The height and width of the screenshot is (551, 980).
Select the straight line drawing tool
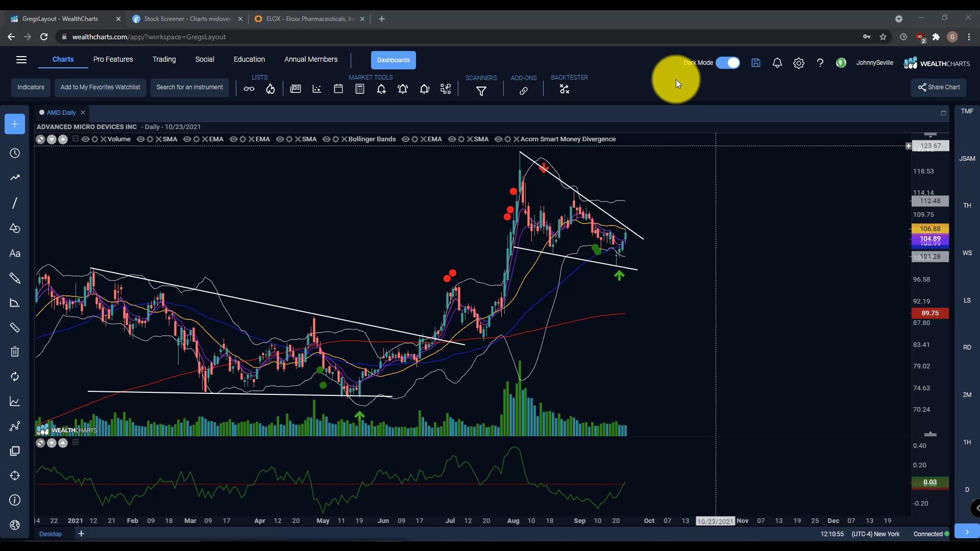click(x=15, y=203)
